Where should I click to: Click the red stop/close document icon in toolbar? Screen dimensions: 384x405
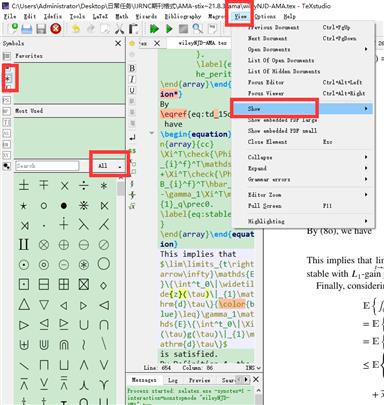[56, 29]
